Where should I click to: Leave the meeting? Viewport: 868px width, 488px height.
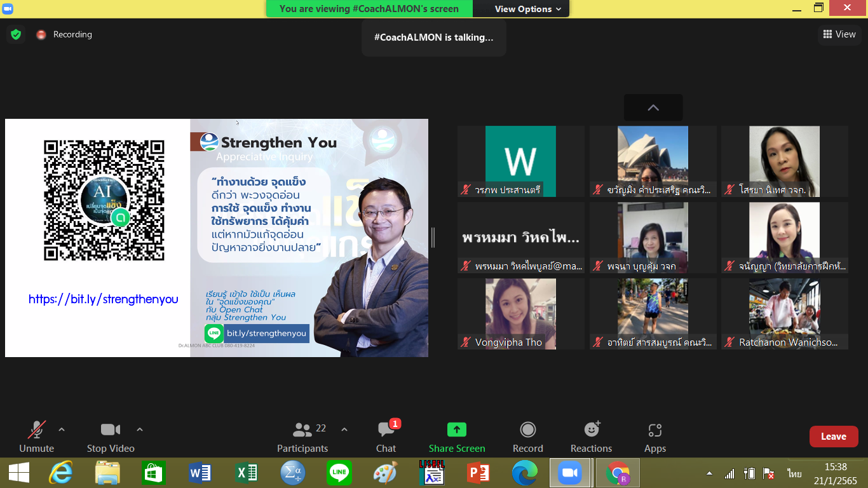click(x=834, y=437)
